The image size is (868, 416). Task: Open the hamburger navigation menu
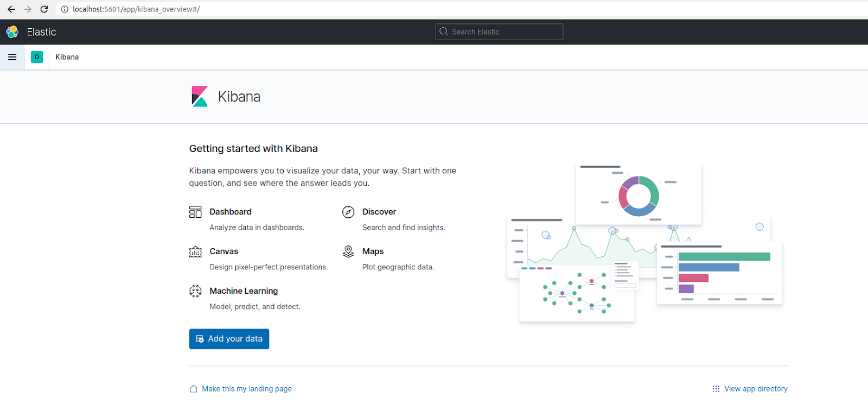pyautogui.click(x=12, y=57)
